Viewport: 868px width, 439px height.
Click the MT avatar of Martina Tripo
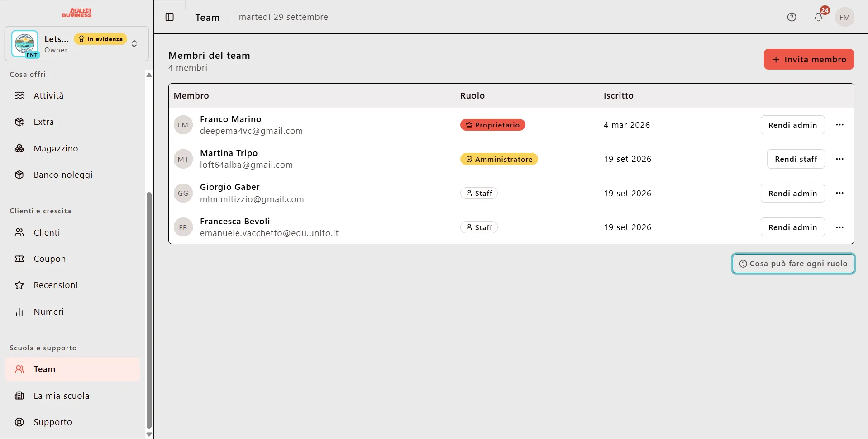click(183, 159)
